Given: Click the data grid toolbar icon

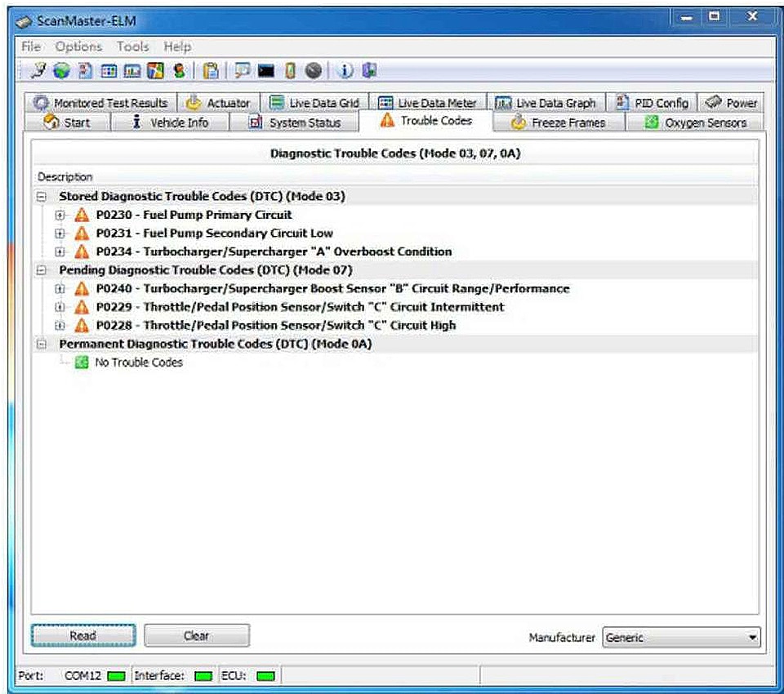Looking at the screenshot, I should [x=109, y=71].
